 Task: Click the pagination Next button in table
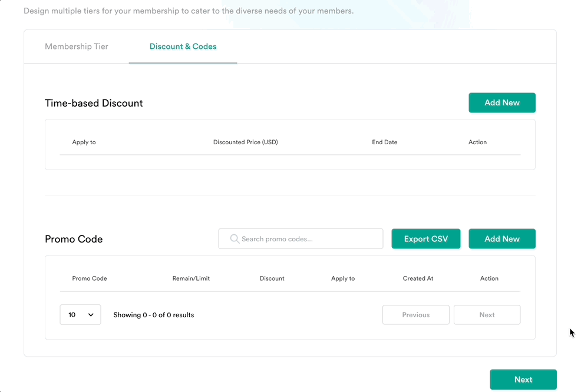(x=487, y=315)
